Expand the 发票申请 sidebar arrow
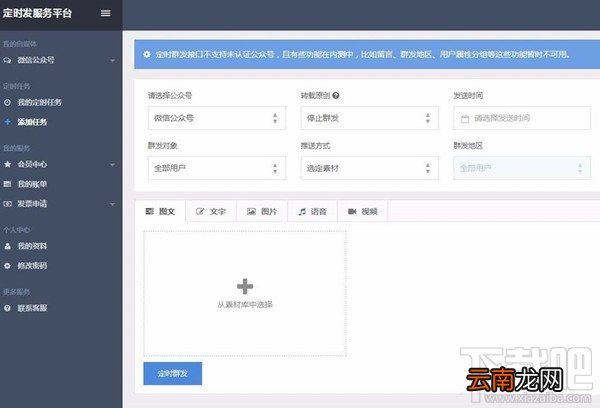 [x=112, y=204]
